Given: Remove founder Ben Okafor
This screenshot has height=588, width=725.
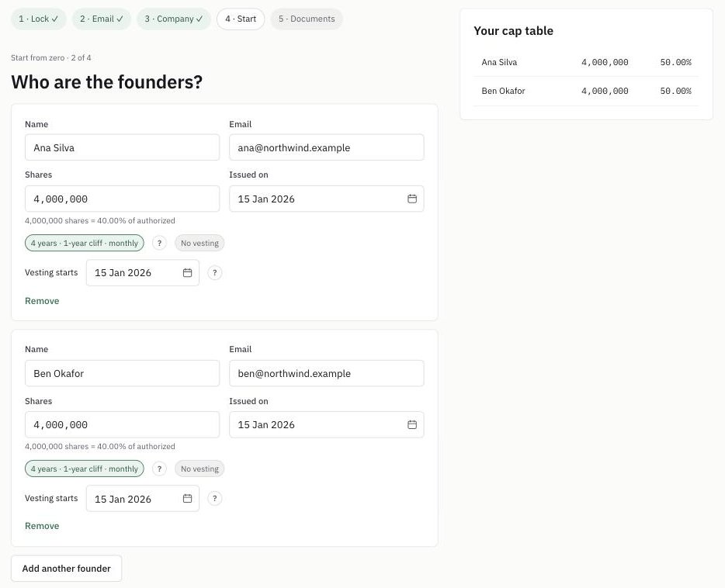Looking at the screenshot, I should 42,526.
